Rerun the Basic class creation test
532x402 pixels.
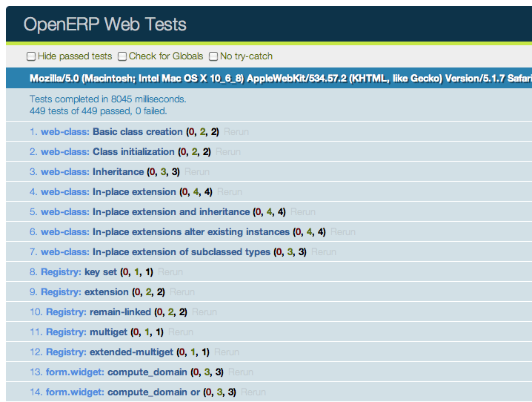tap(236, 132)
